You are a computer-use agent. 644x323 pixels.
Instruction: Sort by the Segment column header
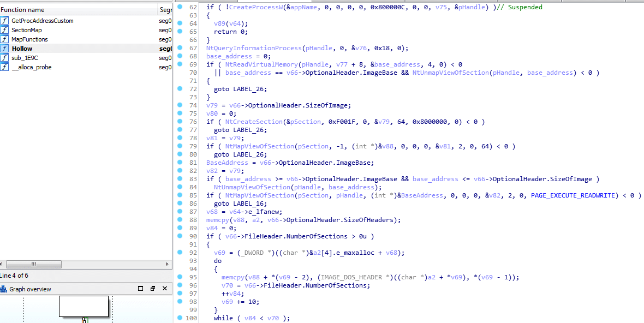coord(165,10)
